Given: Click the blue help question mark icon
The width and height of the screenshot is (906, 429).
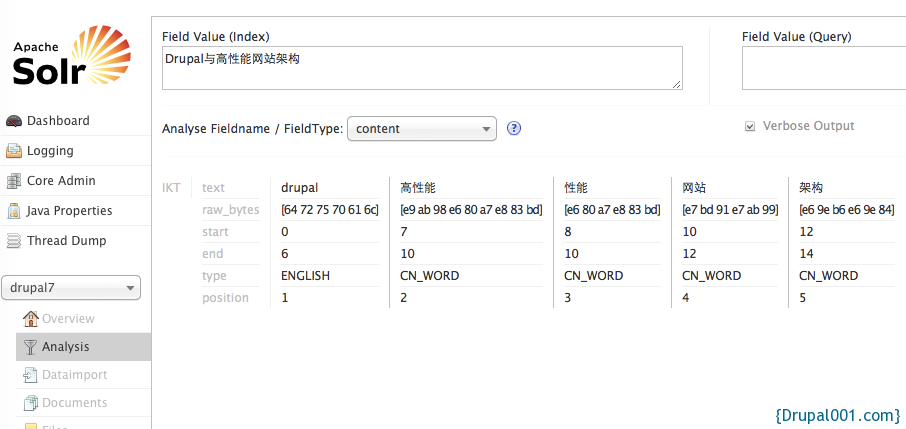Looking at the screenshot, I should [x=514, y=128].
